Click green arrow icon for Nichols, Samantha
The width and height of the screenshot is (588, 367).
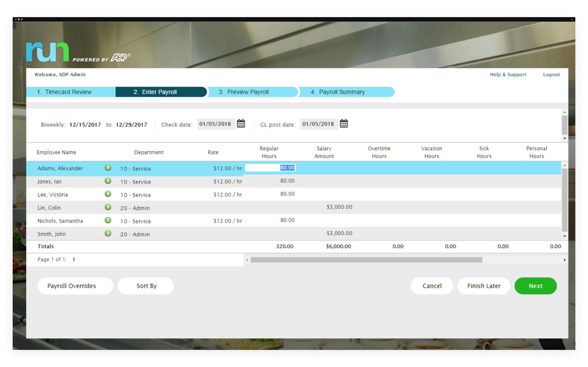coord(108,220)
